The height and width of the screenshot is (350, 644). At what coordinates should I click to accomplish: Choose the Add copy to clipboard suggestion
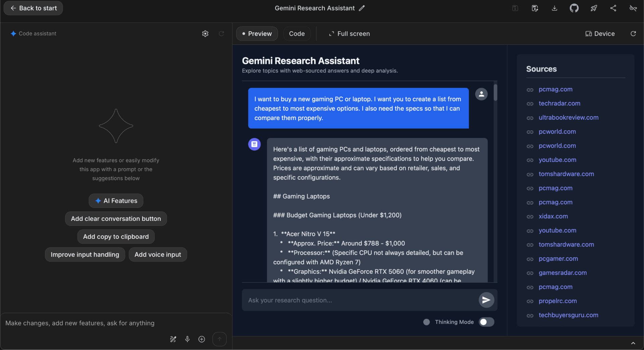tap(116, 236)
